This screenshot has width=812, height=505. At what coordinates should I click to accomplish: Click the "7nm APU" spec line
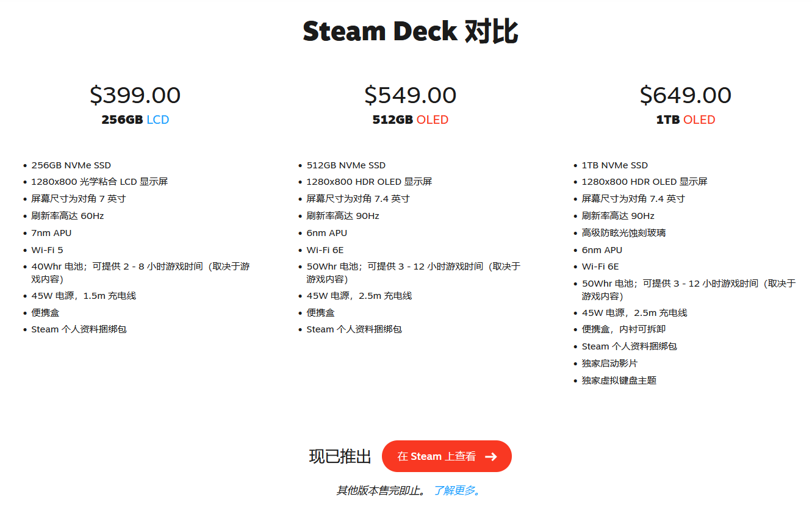51,233
